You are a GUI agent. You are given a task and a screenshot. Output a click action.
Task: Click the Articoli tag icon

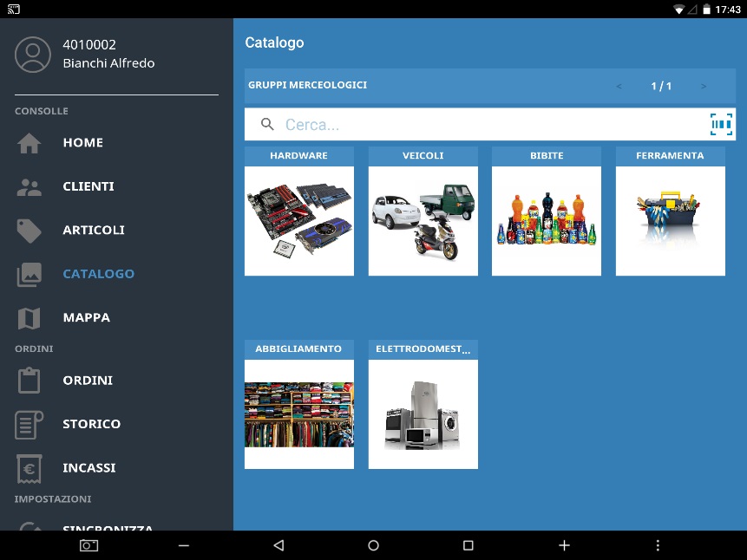[29, 231]
